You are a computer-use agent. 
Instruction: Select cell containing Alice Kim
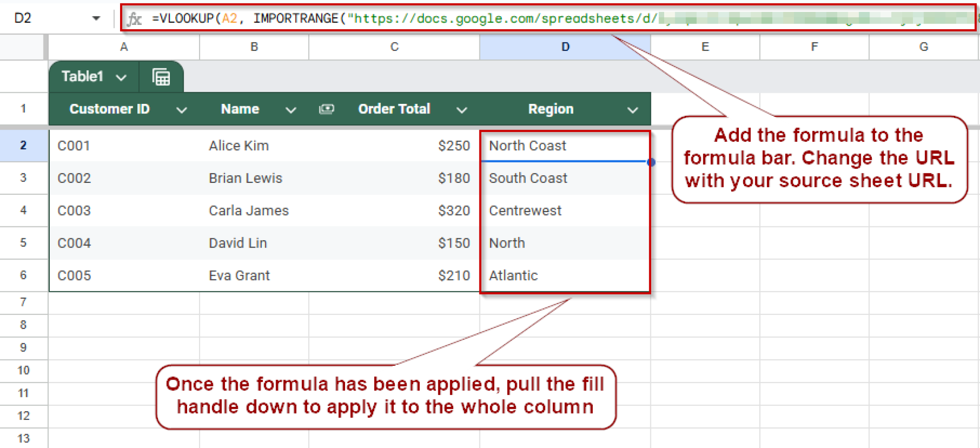[x=238, y=146]
